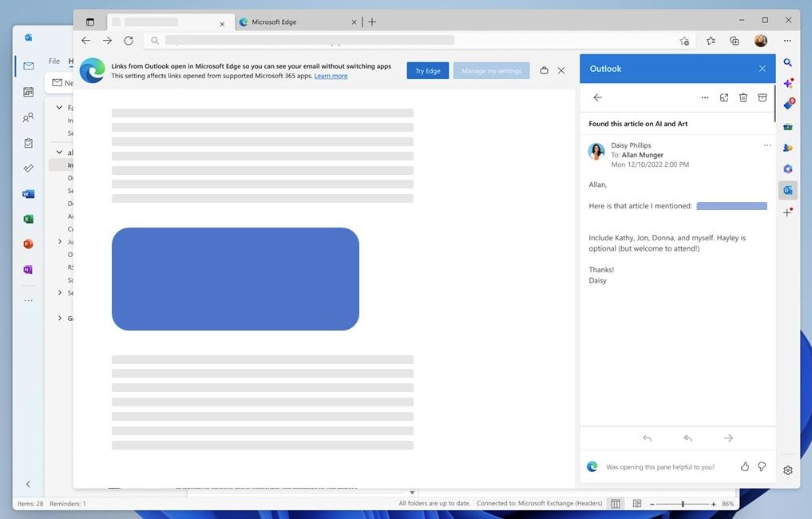The image size is (812, 519).
Task: Switch to the Microsoft Edge tab
Action: tap(298, 22)
